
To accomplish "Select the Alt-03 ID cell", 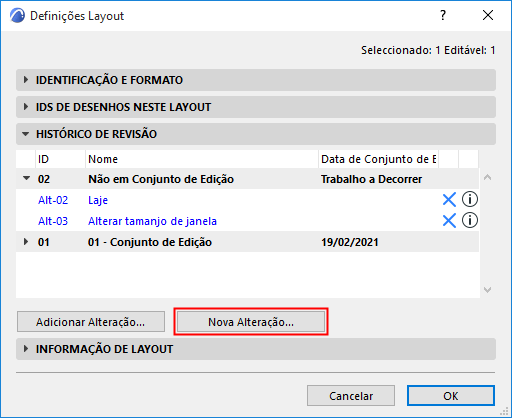I will [53, 221].
